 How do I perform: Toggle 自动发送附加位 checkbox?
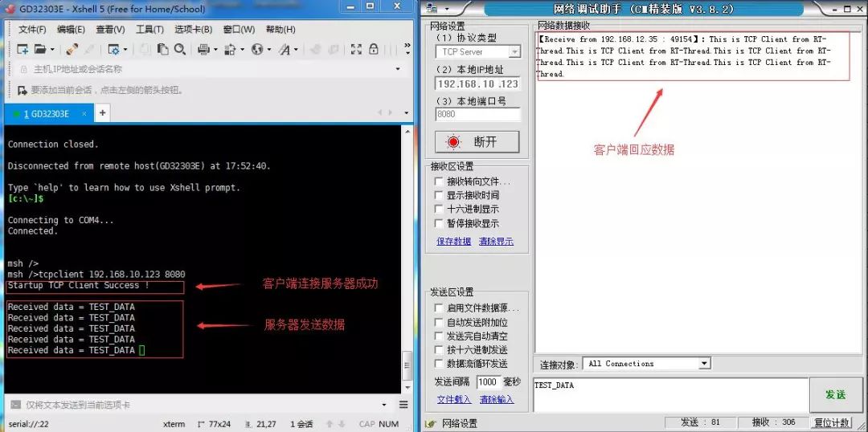click(439, 322)
